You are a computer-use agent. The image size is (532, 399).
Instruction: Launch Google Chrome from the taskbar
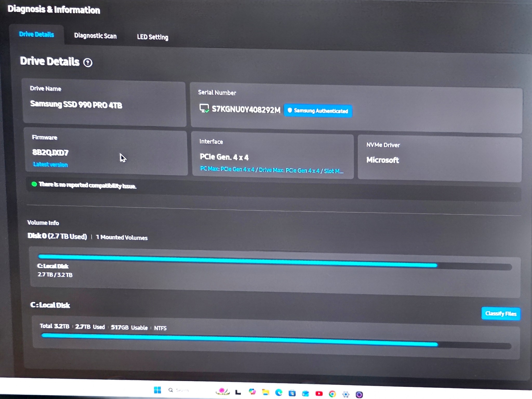pos(332,394)
